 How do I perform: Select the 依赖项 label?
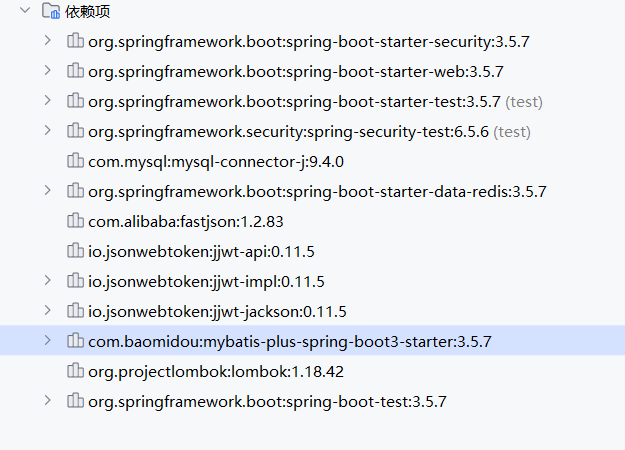tap(88, 12)
